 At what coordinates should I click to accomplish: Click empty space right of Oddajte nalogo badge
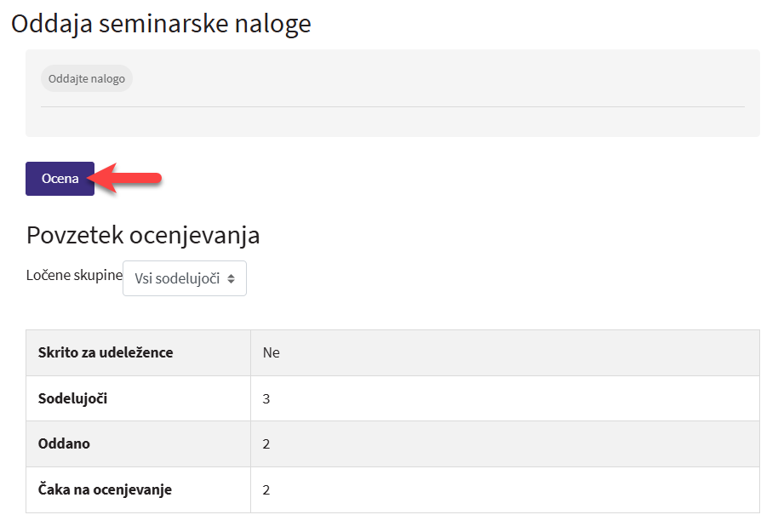click(x=426, y=79)
